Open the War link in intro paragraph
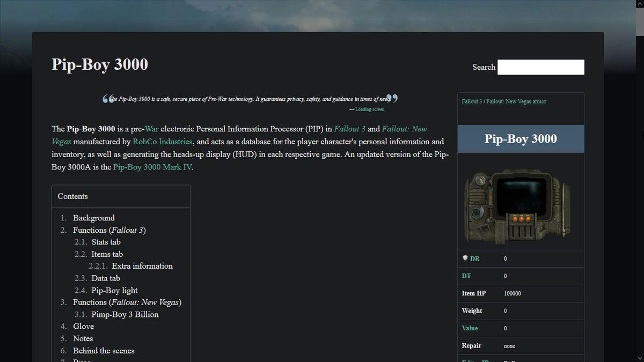The width and height of the screenshot is (644, 362). click(x=151, y=129)
